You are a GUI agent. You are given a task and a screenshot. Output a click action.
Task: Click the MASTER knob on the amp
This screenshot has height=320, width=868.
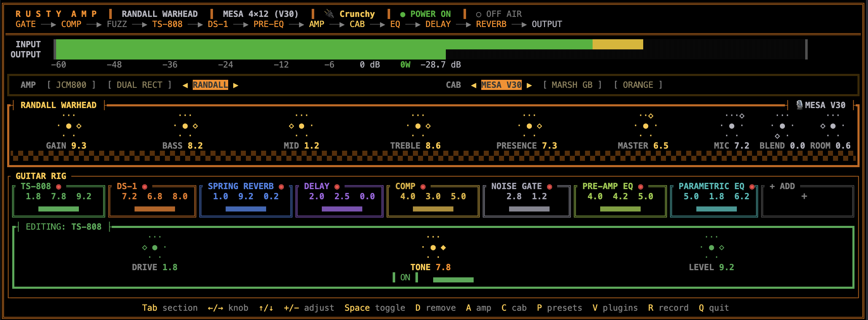[646, 126]
